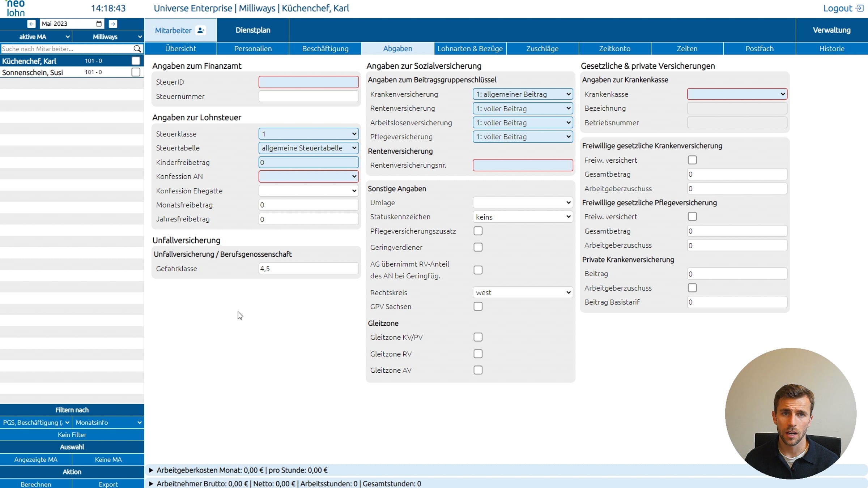Image resolution: width=868 pixels, height=488 pixels.
Task: Open the calendar picker for Mai 2023
Action: pyautogui.click(x=99, y=24)
